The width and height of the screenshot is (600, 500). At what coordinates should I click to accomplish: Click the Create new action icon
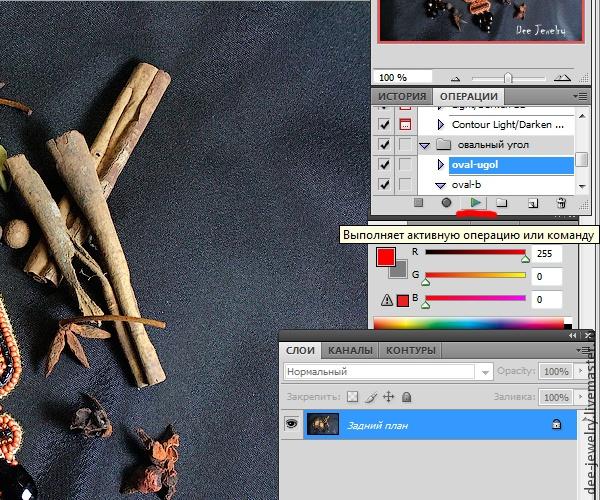(533, 203)
